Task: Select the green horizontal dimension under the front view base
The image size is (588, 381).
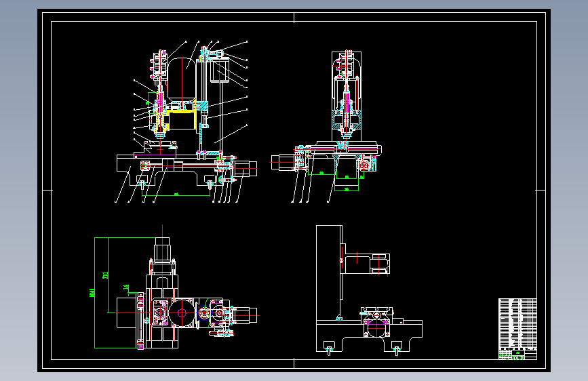Action: coord(176,195)
